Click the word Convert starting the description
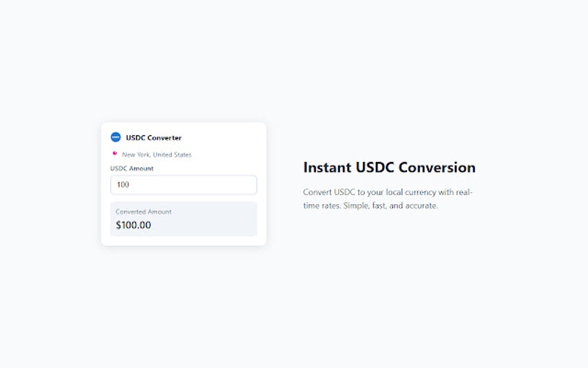 point(317,192)
